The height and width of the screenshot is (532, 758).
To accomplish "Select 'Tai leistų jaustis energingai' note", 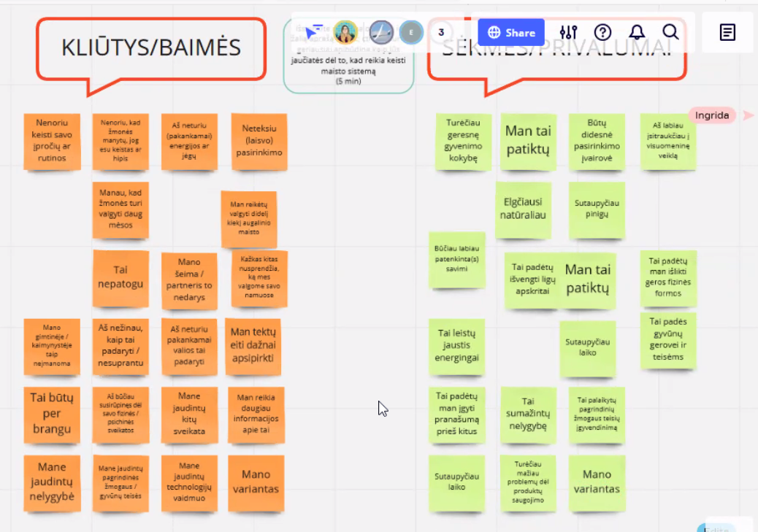I will tap(457, 346).
